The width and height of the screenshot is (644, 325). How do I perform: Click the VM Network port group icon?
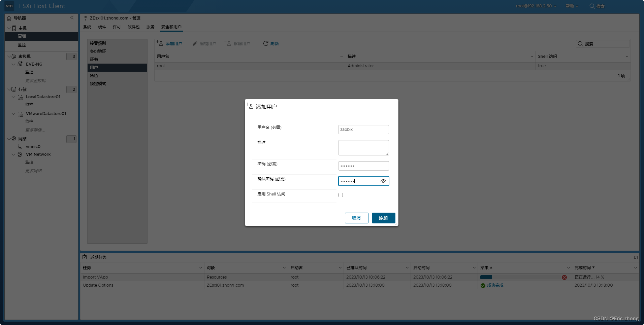20,154
